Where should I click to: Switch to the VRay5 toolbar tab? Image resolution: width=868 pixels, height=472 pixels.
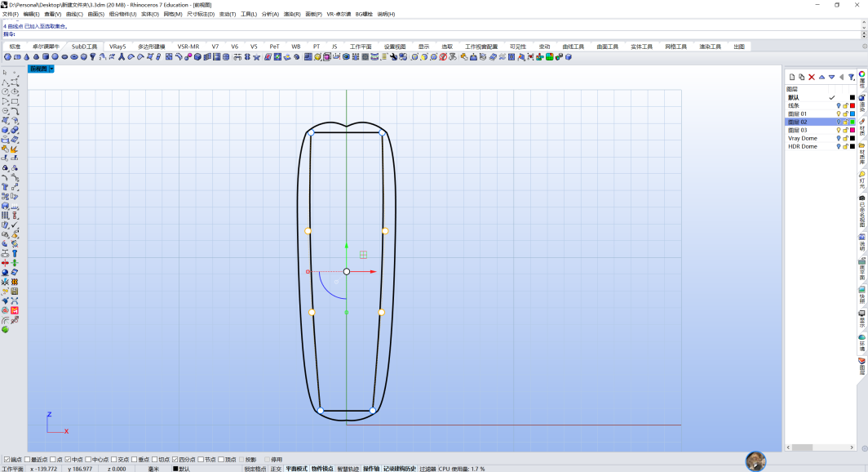pyautogui.click(x=117, y=47)
